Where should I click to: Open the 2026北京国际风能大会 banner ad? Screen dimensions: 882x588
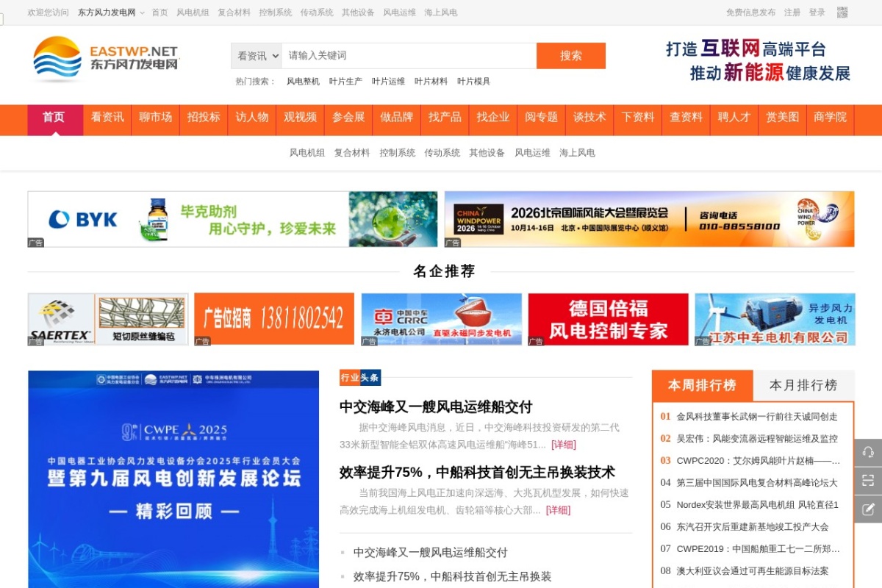(x=649, y=219)
